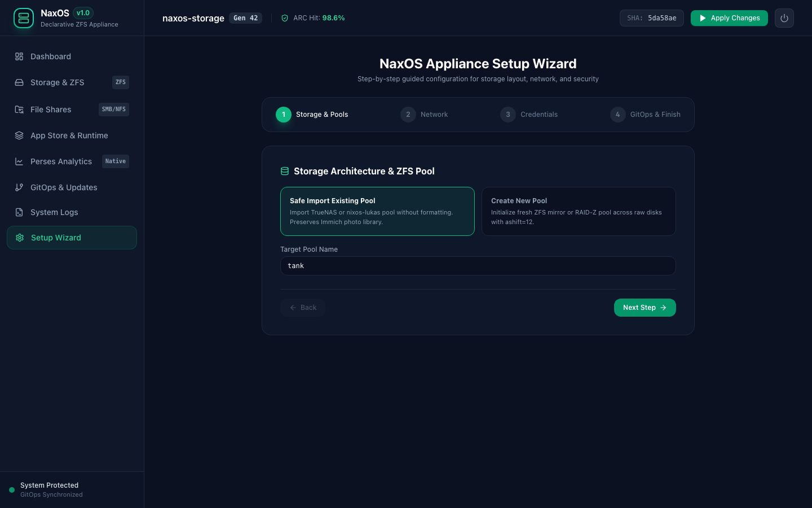The height and width of the screenshot is (508, 812).
Task: Open System Logs section
Action: pos(72,212)
